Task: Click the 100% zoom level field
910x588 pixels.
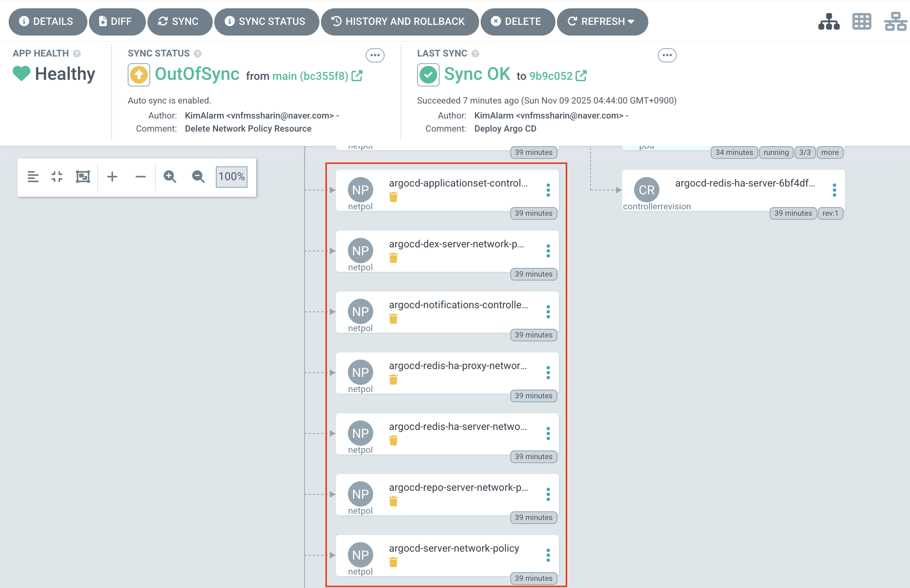Action: [231, 177]
